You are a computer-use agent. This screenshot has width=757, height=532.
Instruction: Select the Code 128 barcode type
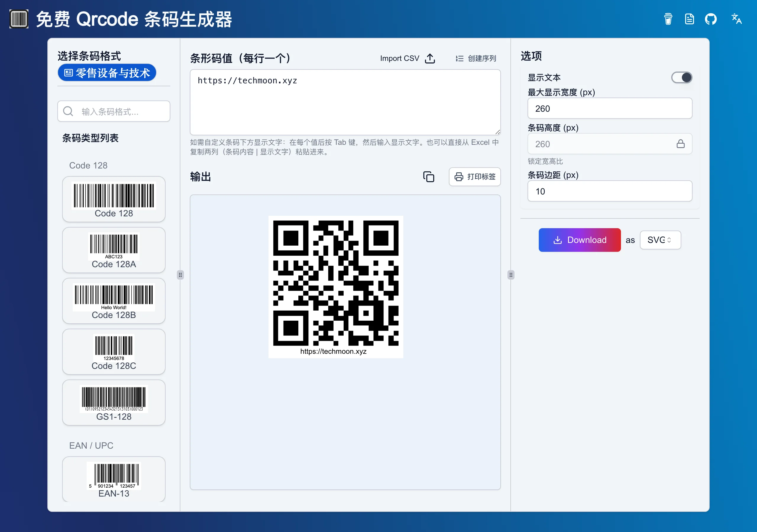coord(114,199)
